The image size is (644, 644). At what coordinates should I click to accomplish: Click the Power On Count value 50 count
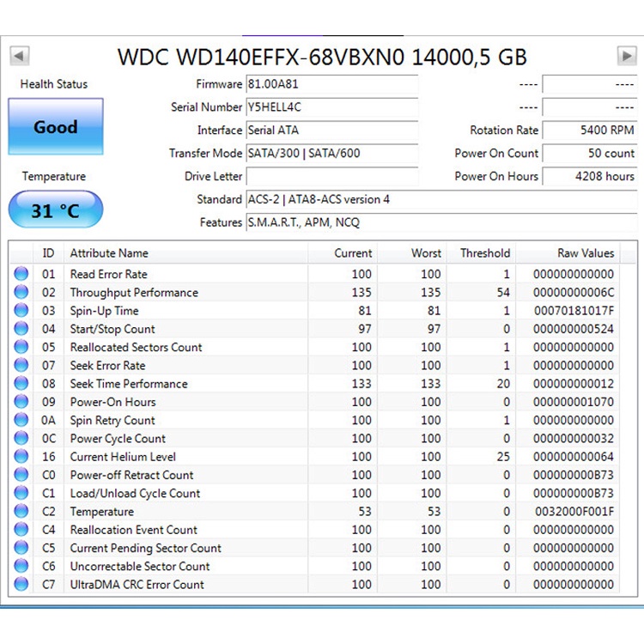tap(590, 153)
